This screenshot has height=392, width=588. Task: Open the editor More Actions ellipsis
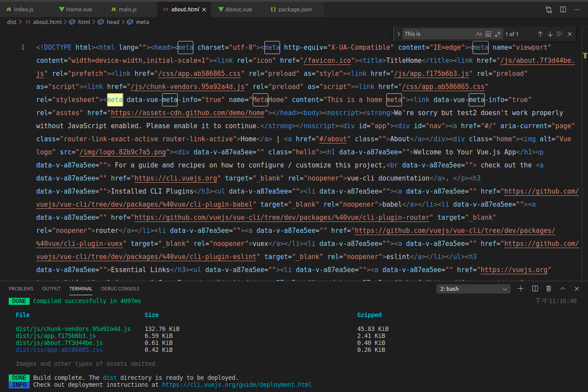pyautogui.click(x=577, y=9)
